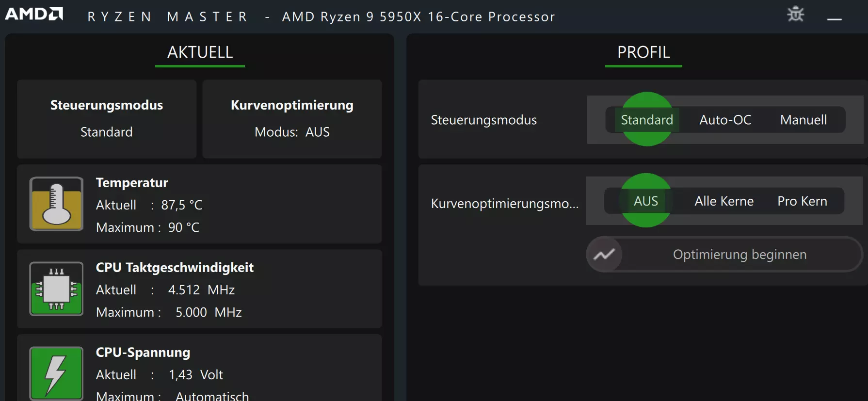
Task: Start optimization with Optimierung beginnen
Action: [724, 255]
